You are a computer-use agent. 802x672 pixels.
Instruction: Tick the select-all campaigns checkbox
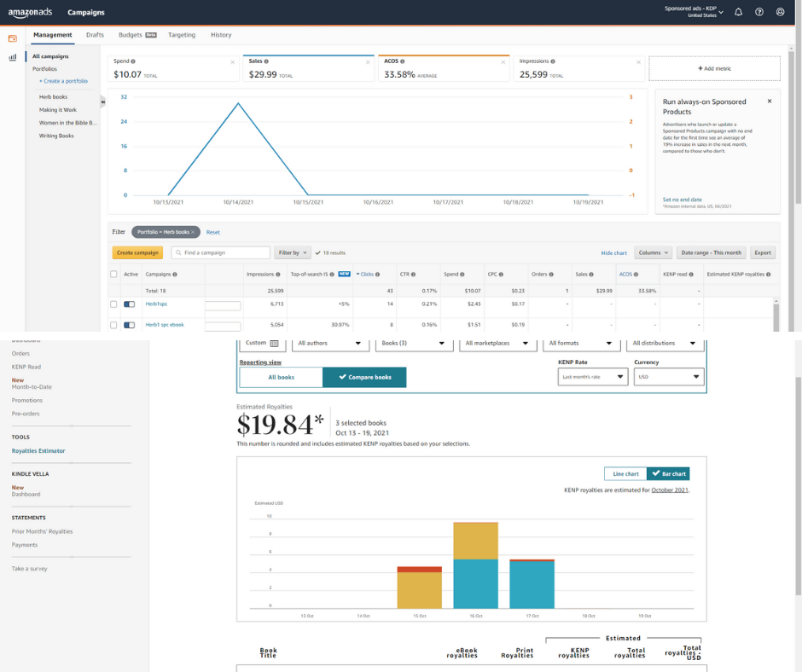114,275
